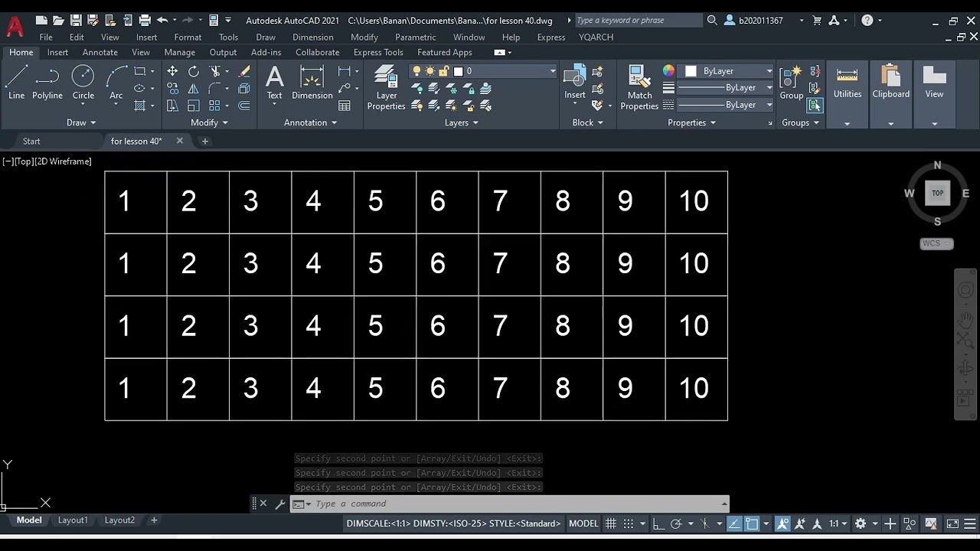
Task: Select the Scale tool
Action: 194,106
